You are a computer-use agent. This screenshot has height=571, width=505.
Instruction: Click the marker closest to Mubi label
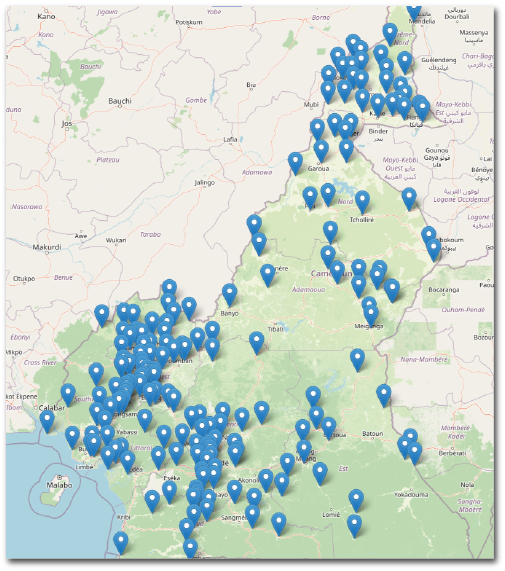click(x=317, y=130)
